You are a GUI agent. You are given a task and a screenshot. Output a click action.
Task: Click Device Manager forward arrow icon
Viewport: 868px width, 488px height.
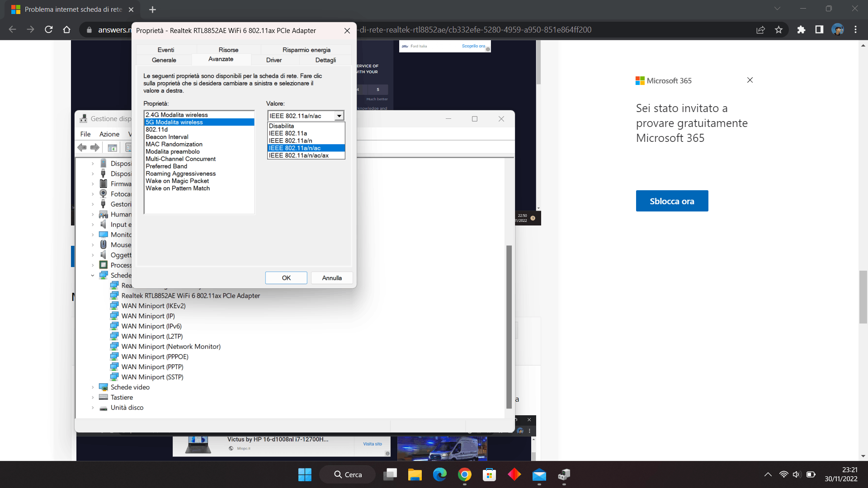point(95,148)
